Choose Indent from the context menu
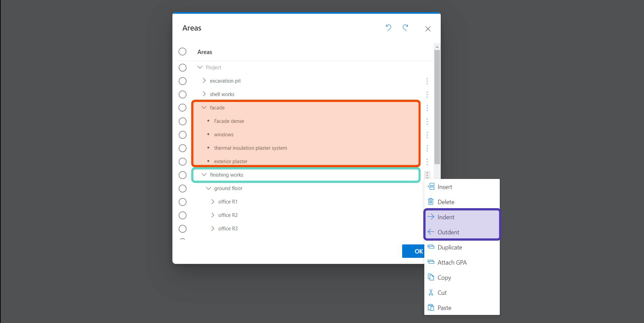 [x=446, y=217]
